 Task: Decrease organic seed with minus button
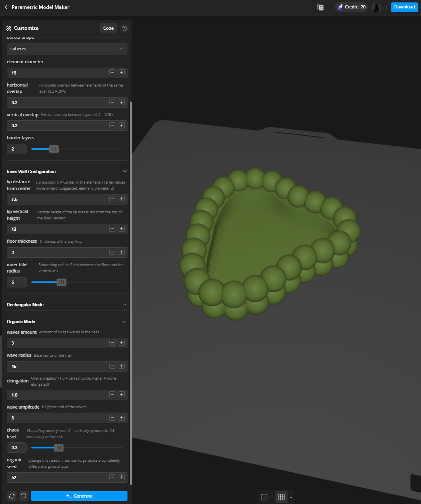tap(113, 477)
